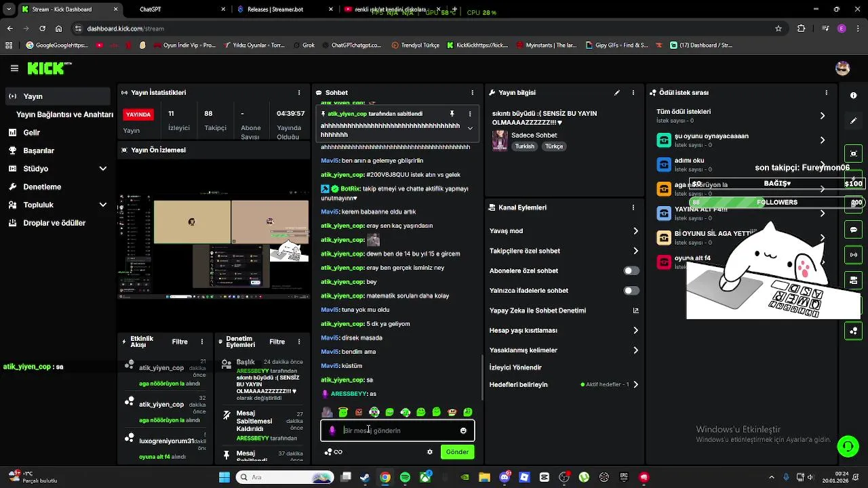Image resolution: width=868 pixels, height=488 pixels.
Task: Unpin the pinned chat message
Action: coord(452,114)
